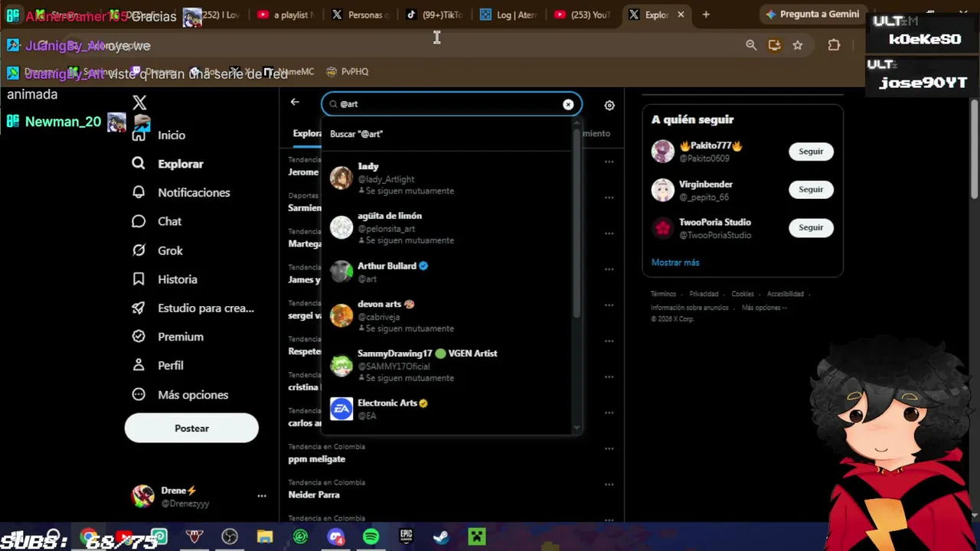Clear the search box with the X icon
Screen dimensions: 980x551
568,104
